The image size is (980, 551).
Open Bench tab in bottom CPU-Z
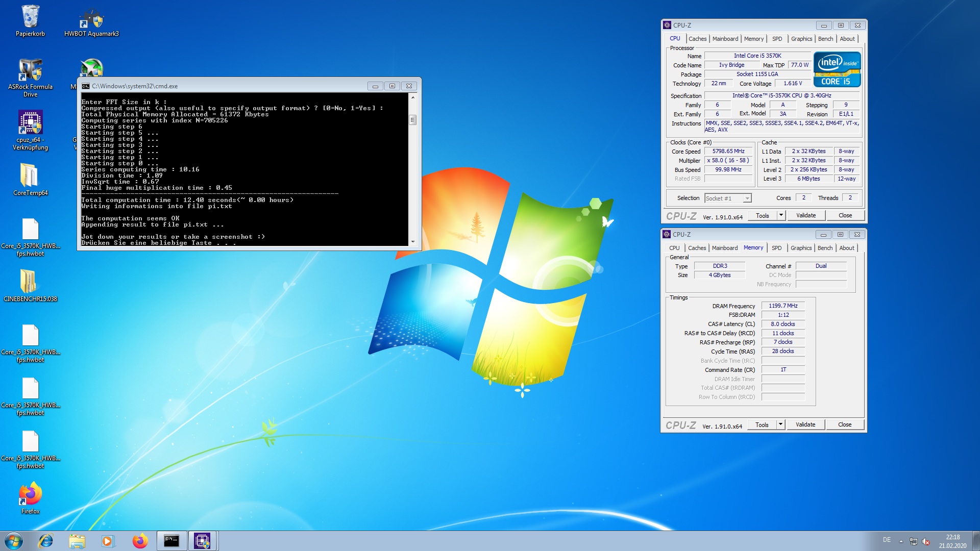tap(825, 248)
